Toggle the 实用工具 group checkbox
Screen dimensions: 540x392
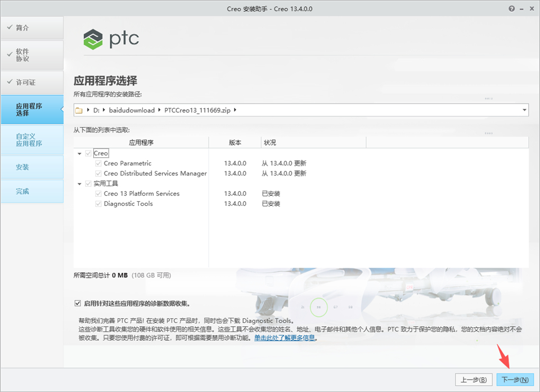click(88, 183)
